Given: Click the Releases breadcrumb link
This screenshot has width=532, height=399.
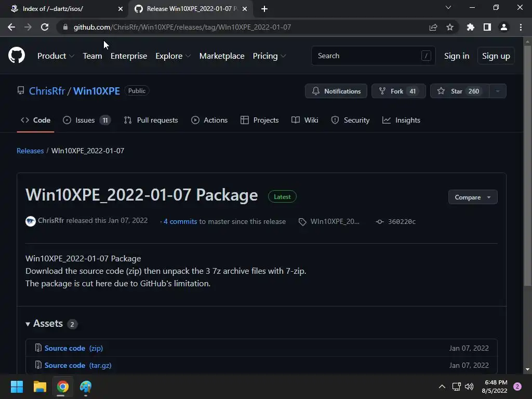Looking at the screenshot, I should [x=30, y=151].
